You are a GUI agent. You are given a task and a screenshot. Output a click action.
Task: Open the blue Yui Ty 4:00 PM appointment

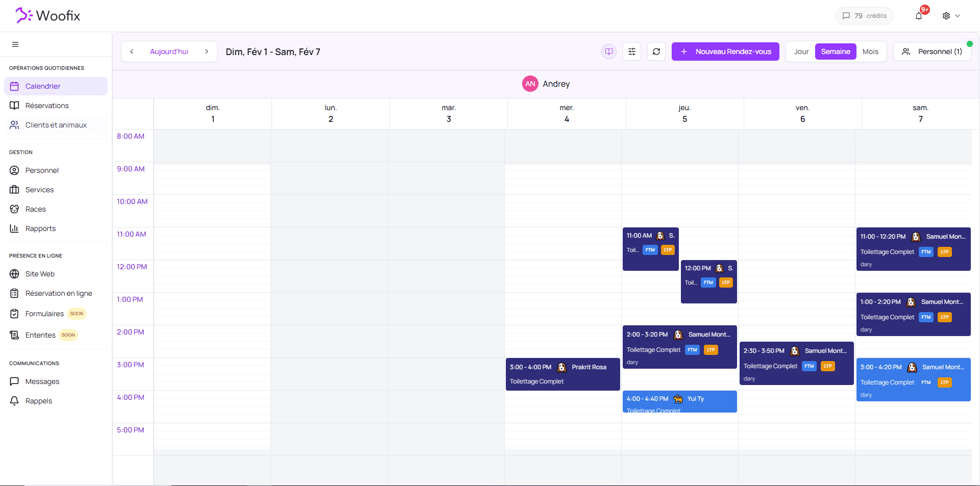pyautogui.click(x=679, y=402)
